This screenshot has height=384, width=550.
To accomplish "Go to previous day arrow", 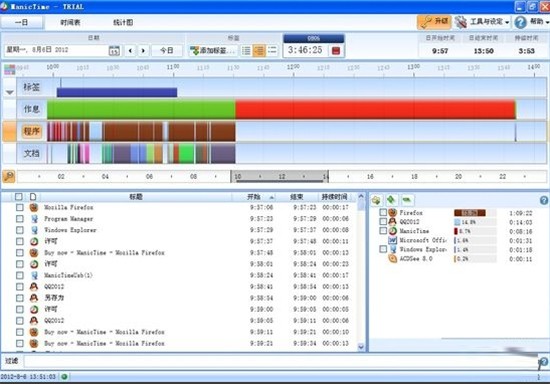I will (130, 50).
